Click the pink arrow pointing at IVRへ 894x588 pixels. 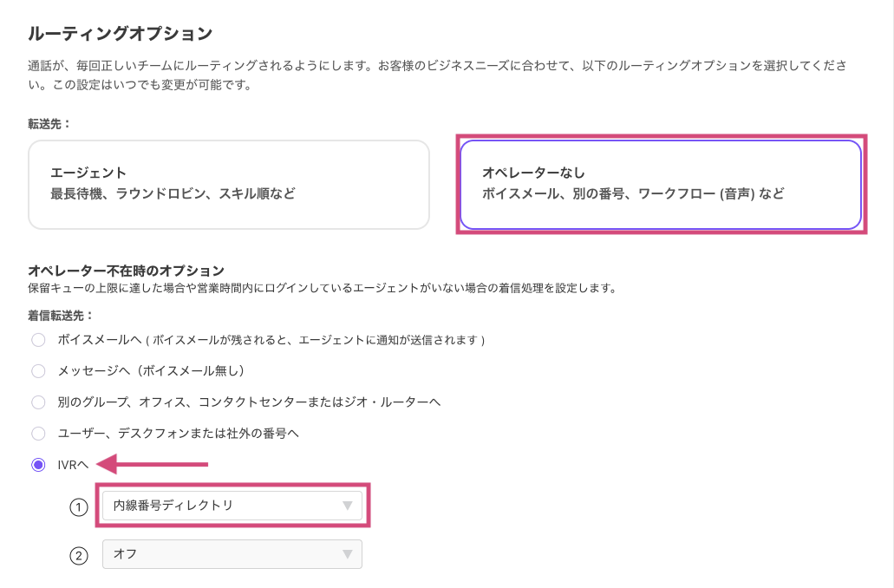[156, 465]
